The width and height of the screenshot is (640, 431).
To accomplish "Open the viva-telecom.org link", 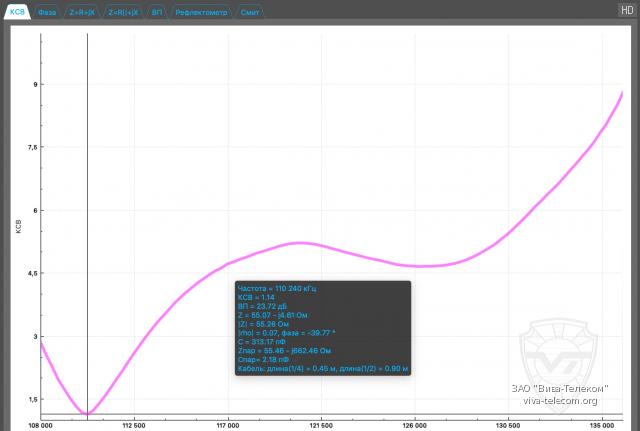I will coord(558,402).
